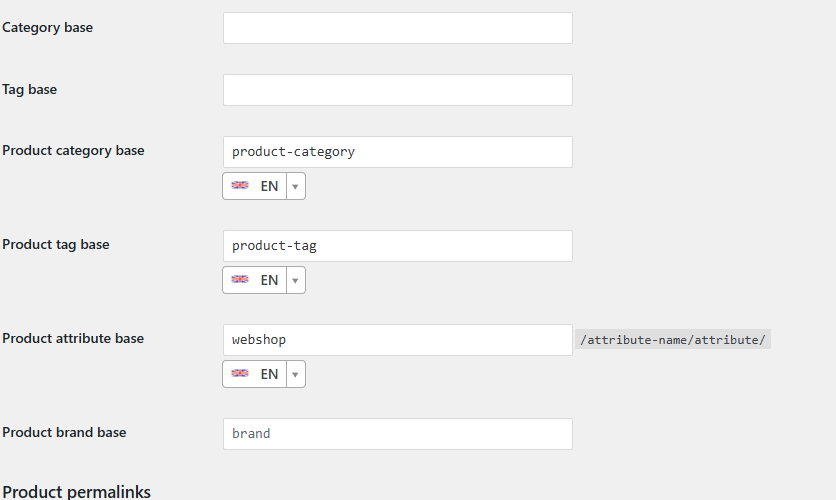Select EN language label under Product tag base
Viewport: 836px width, 500px height.
point(269,280)
